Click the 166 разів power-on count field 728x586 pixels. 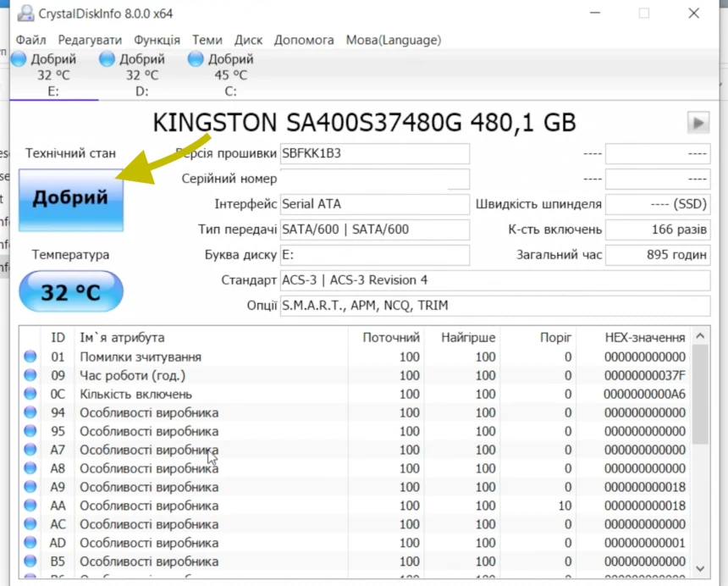pyautogui.click(x=658, y=229)
